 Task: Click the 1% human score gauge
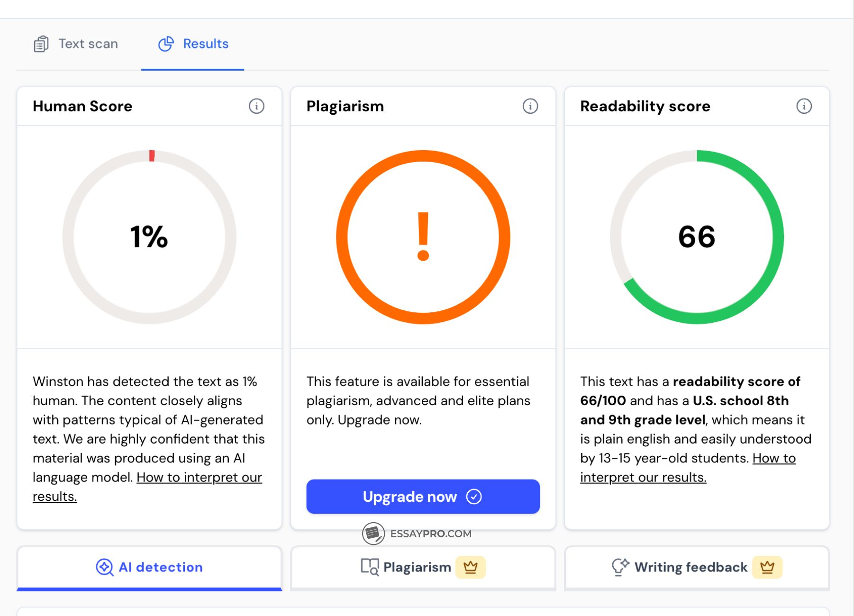pos(149,237)
